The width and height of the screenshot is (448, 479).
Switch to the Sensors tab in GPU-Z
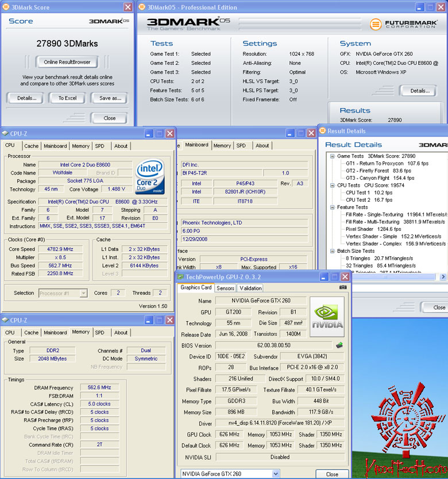225,288
